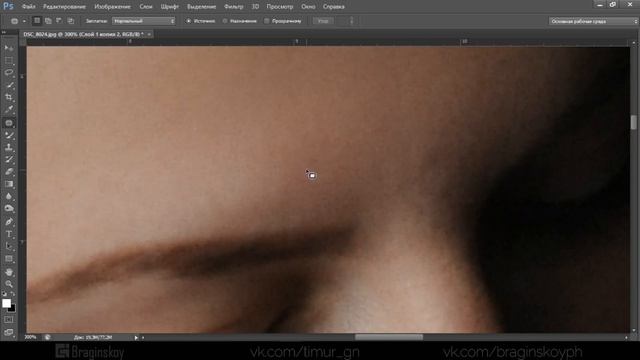The width and height of the screenshot is (640, 360).
Task: Select the Patch tool in the toolbox
Action: pyautogui.click(x=9, y=123)
